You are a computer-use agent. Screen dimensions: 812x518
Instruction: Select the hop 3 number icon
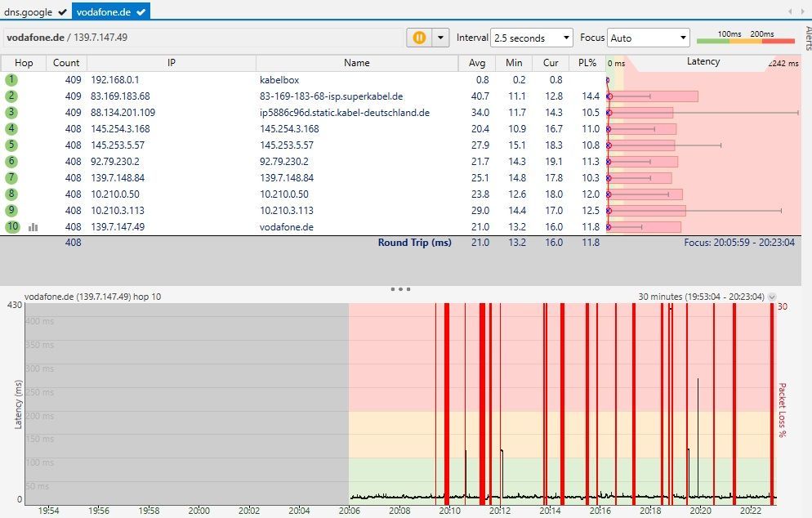pyautogui.click(x=11, y=113)
